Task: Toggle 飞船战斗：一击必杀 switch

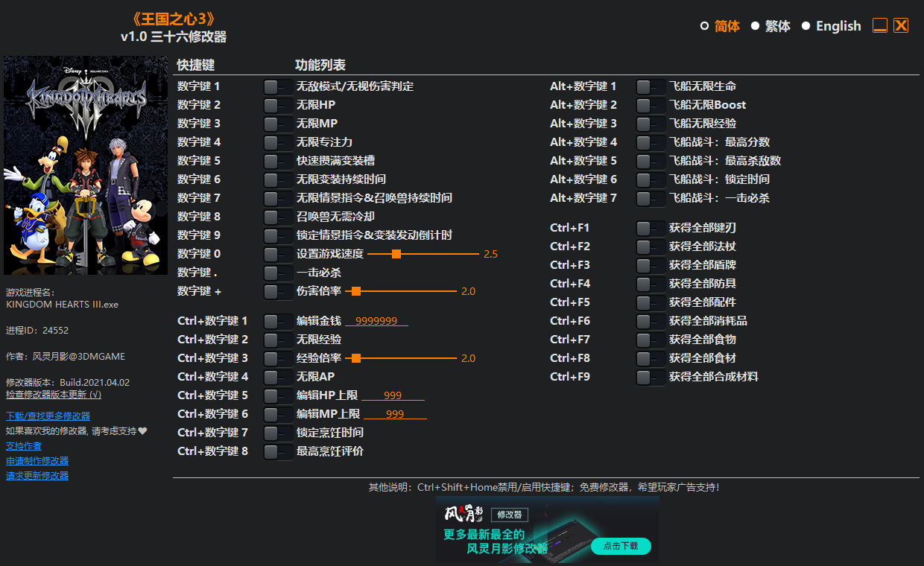Action: [651, 198]
